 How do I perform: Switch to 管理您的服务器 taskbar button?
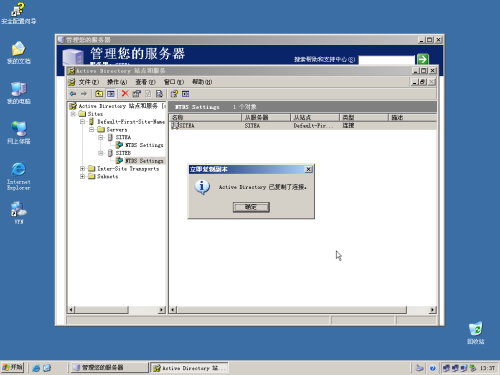point(110,368)
